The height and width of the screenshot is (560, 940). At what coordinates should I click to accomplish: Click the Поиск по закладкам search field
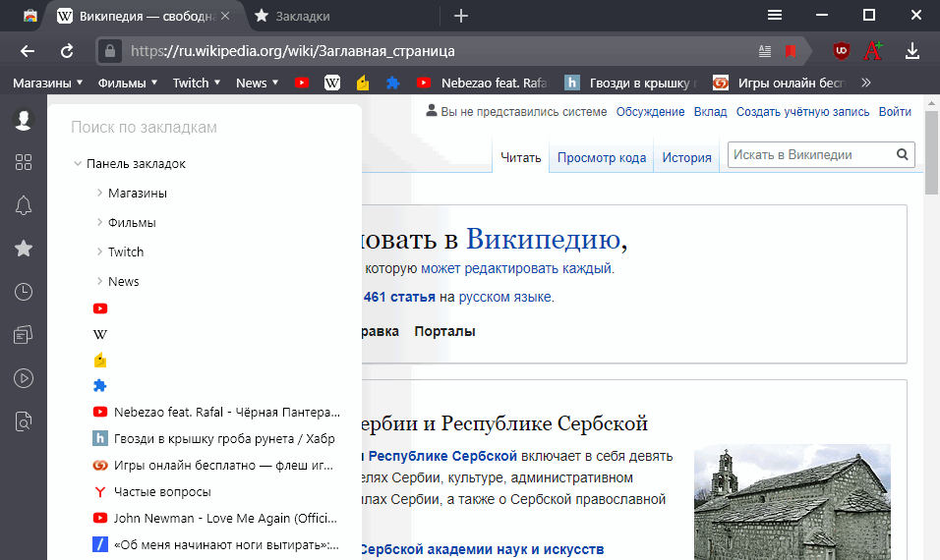coord(206,128)
